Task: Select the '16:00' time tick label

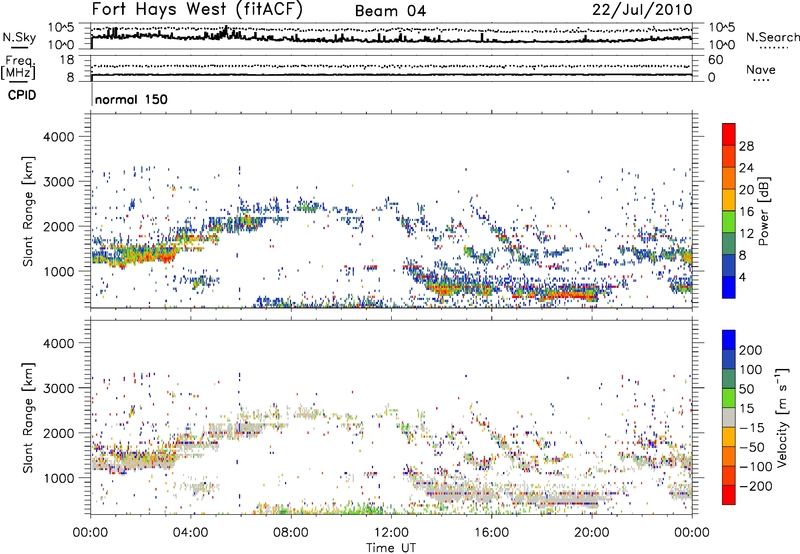Action: 491,533
